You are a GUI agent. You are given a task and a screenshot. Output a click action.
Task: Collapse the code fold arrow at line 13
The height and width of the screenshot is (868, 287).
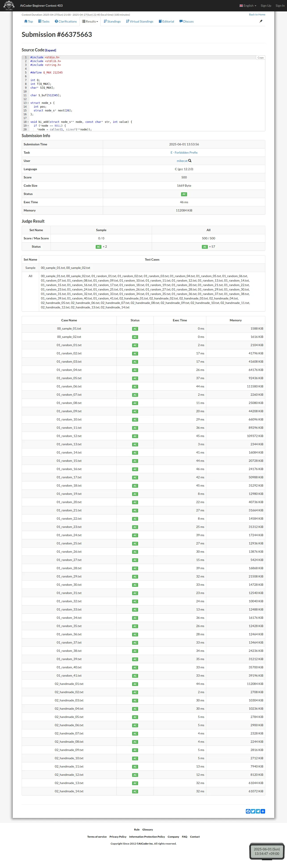click(x=28, y=103)
